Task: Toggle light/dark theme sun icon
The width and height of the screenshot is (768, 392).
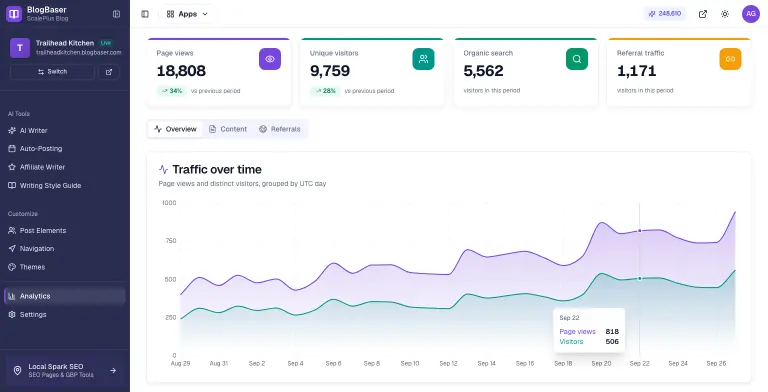Action: tap(725, 14)
